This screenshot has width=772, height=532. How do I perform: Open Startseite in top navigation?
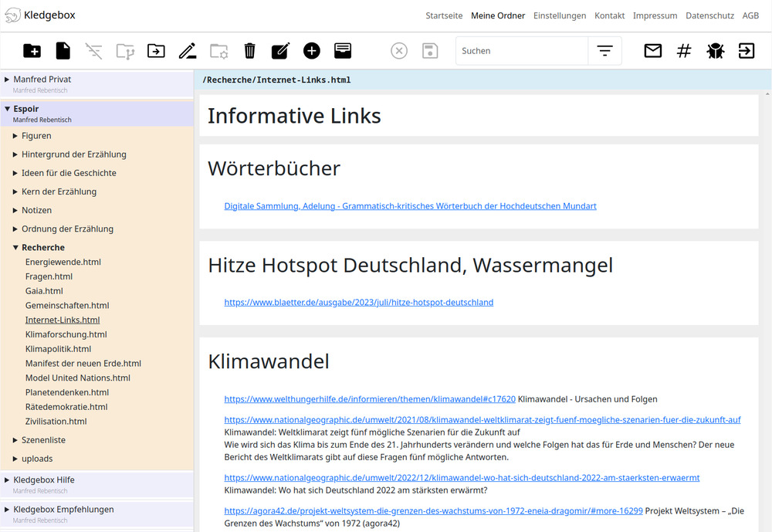tap(444, 15)
